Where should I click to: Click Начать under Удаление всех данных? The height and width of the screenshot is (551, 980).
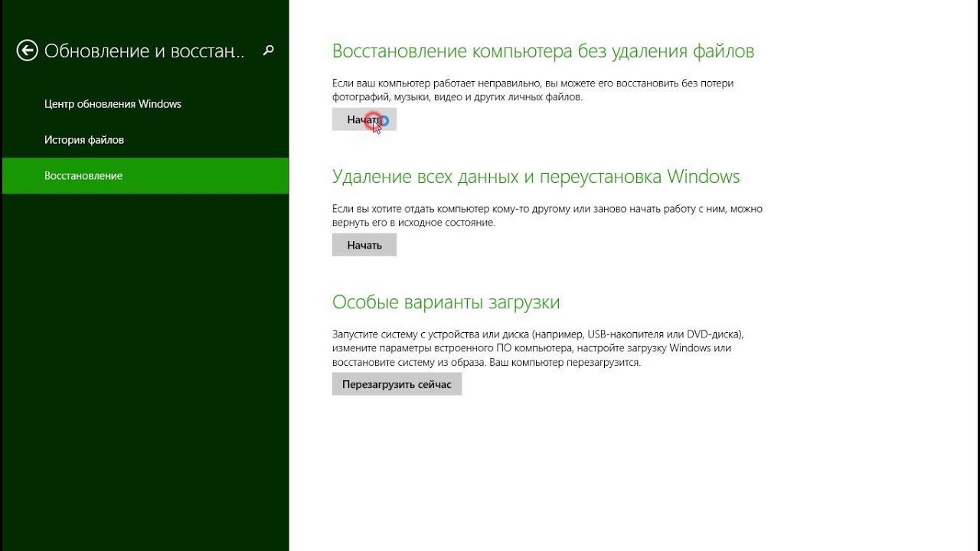(364, 245)
